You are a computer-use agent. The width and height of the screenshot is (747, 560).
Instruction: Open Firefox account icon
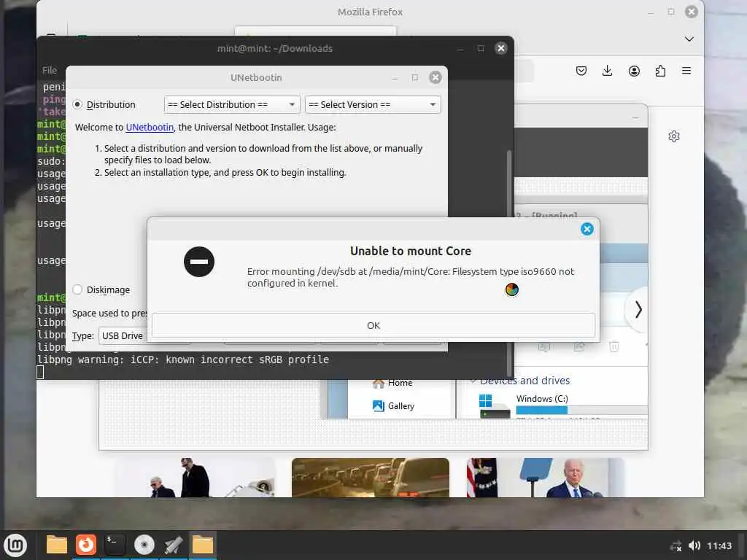pyautogui.click(x=634, y=71)
